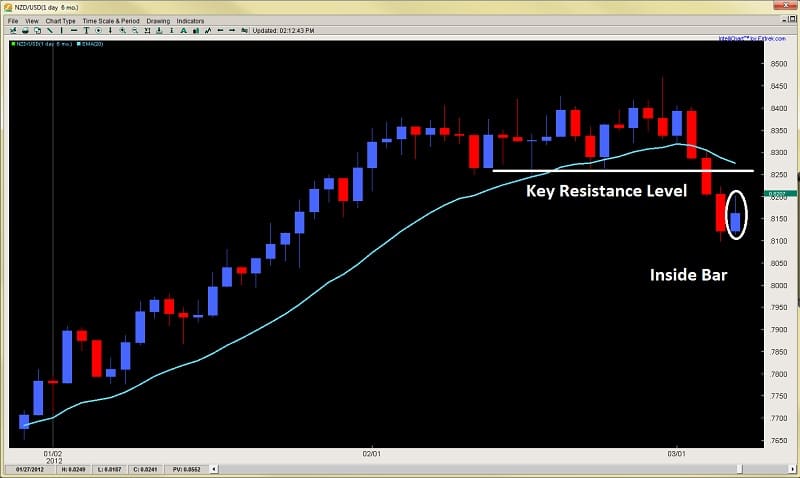Open the Chart Type menu

coord(60,21)
